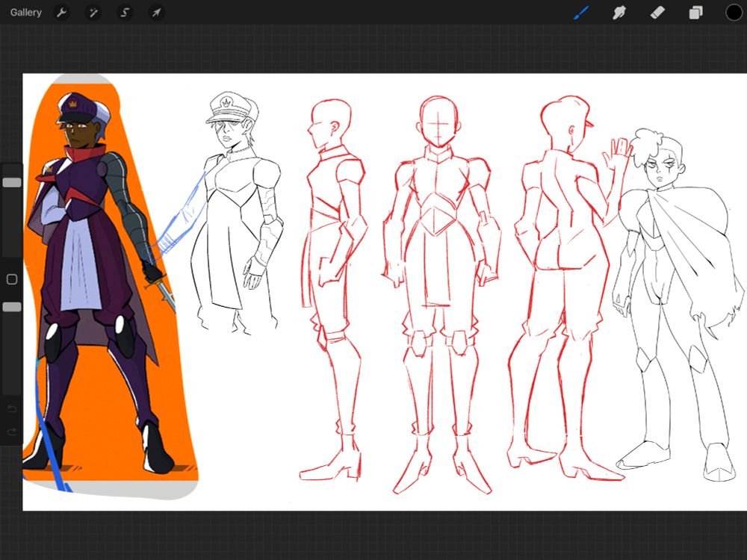
Task: Open the Actions wrench menu
Action: (61, 13)
